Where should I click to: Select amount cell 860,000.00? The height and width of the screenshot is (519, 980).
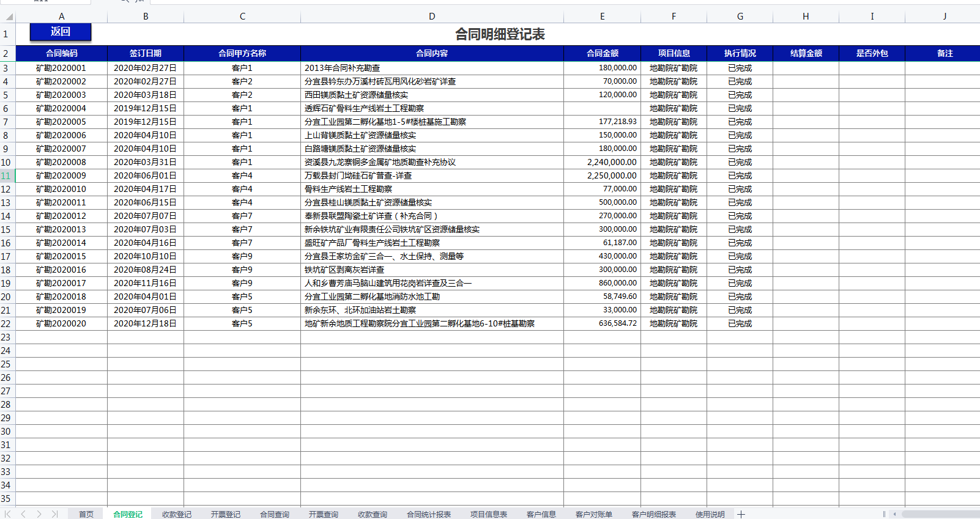[602, 283]
